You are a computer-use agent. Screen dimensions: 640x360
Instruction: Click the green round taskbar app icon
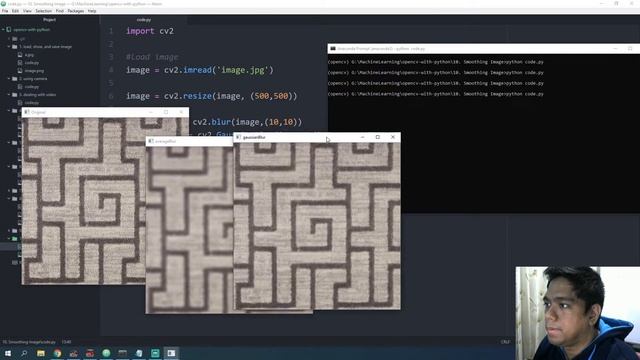point(106,353)
